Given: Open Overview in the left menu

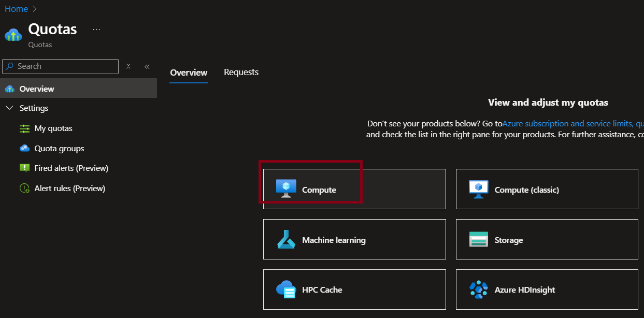Looking at the screenshot, I should coord(78,89).
